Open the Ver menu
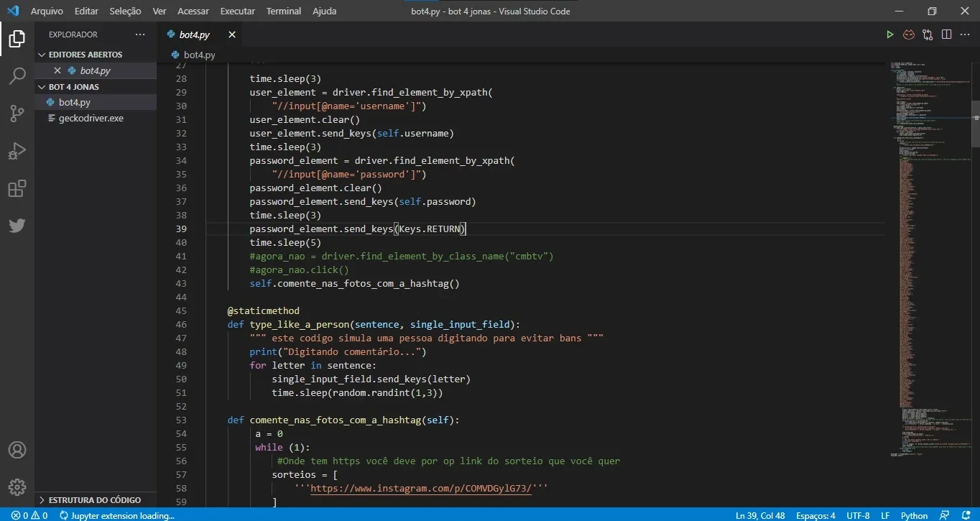The image size is (980, 521). [160, 11]
